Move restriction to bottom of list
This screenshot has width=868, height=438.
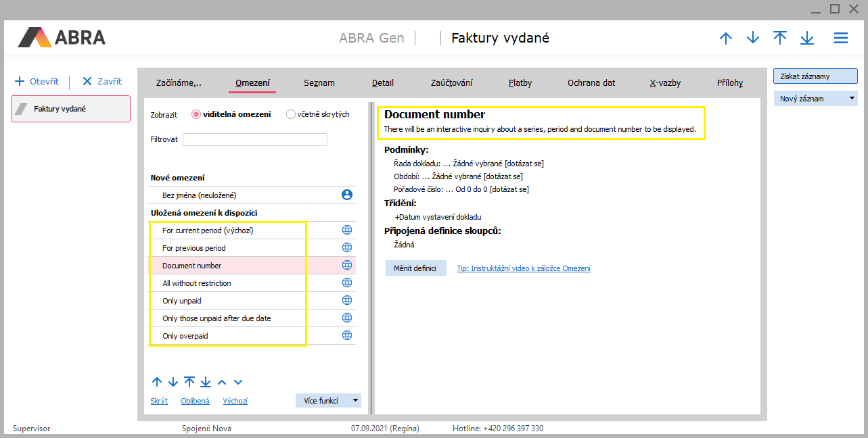206,382
